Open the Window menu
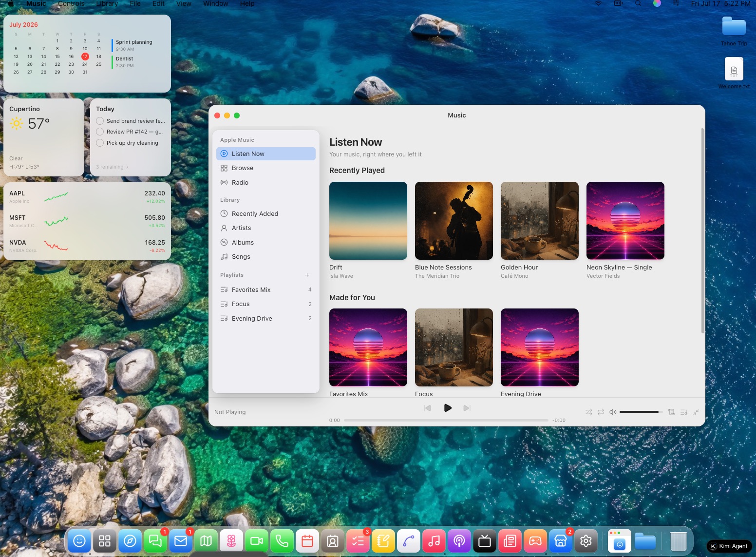Screen dimensions: 756x557 point(216,3)
